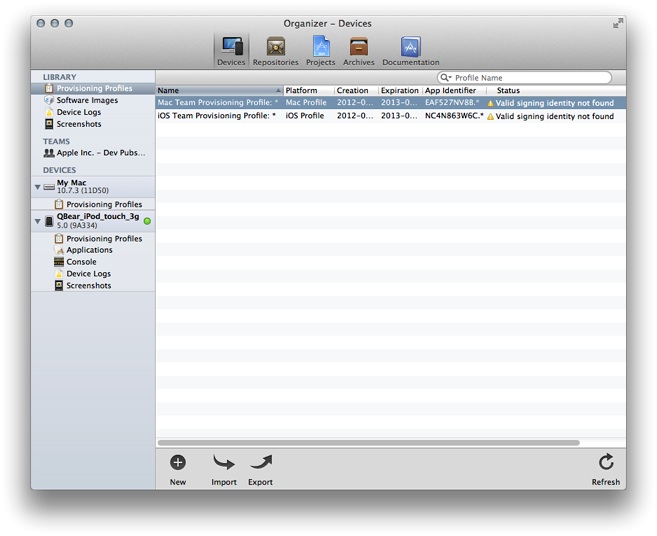Open Provisioning Profiles under QBear_iPod_touch_3g

[x=93, y=238]
